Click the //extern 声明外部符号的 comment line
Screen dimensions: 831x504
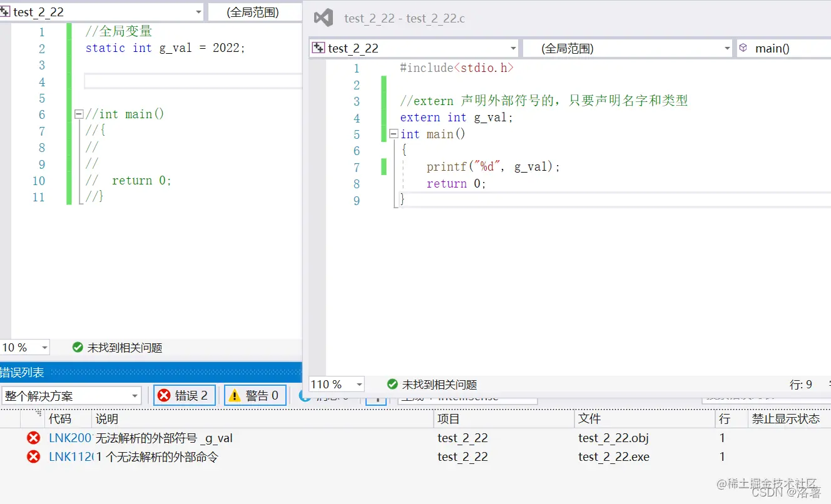pos(544,101)
